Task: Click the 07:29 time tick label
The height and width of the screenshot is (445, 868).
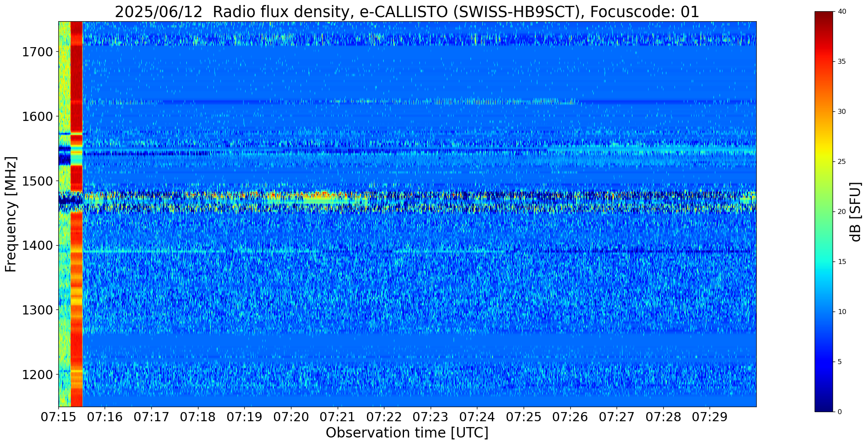Action: (710, 417)
